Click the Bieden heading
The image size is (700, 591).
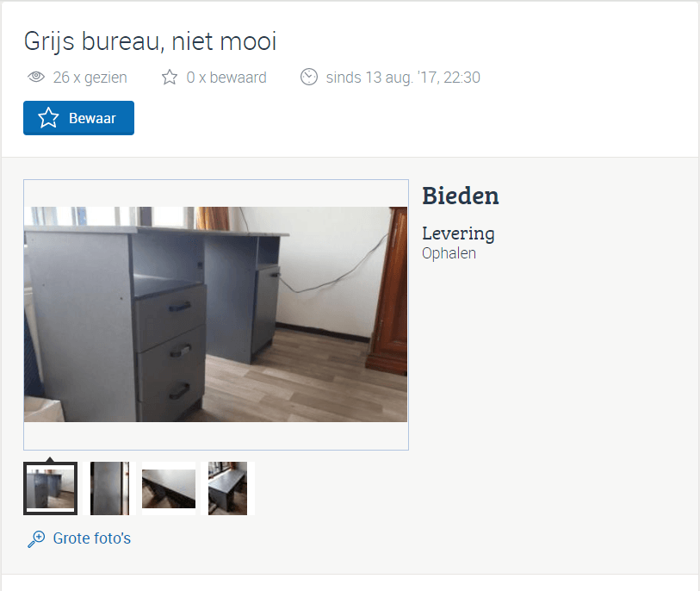[x=461, y=196]
